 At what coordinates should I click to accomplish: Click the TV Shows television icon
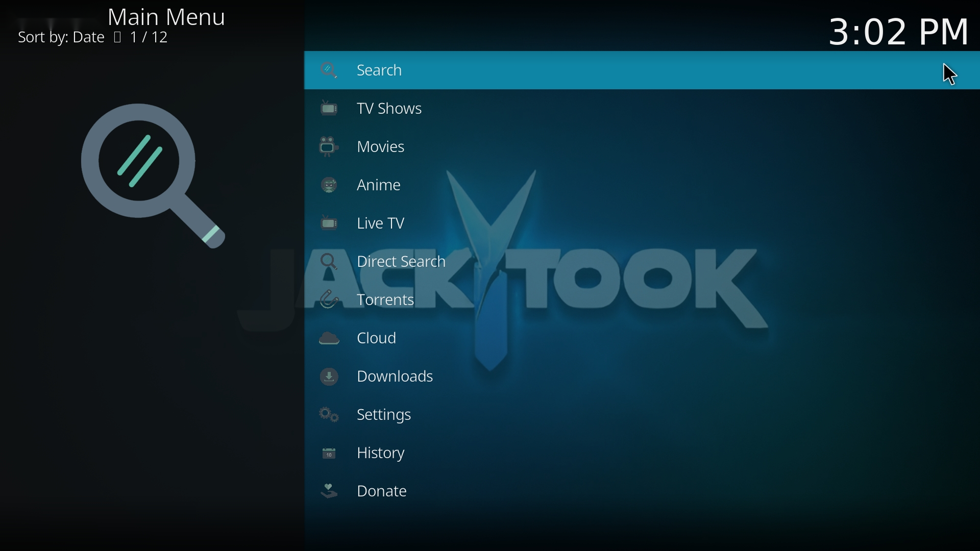[330, 109]
